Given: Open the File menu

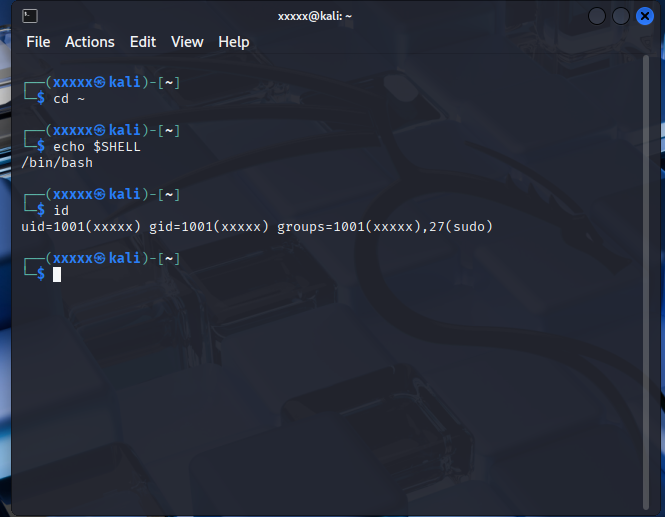Looking at the screenshot, I should click(38, 42).
